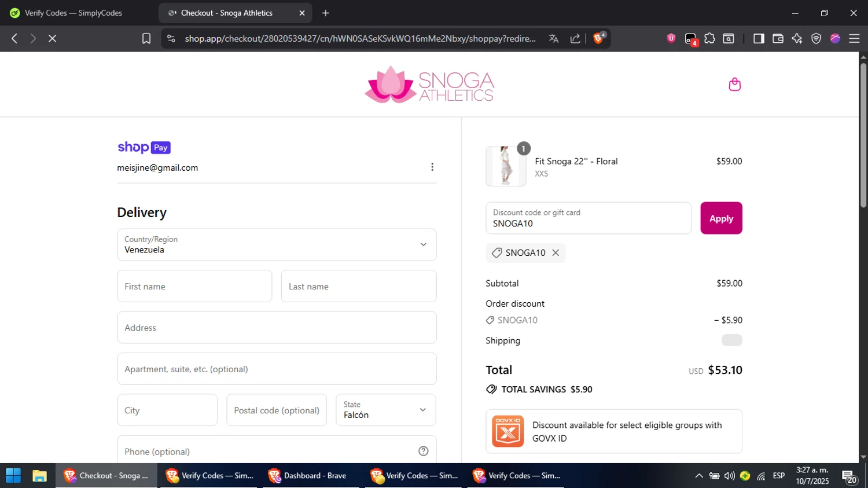868x488 pixels.
Task: Open Bitwarden-style red shield extension
Action: (x=671, y=38)
